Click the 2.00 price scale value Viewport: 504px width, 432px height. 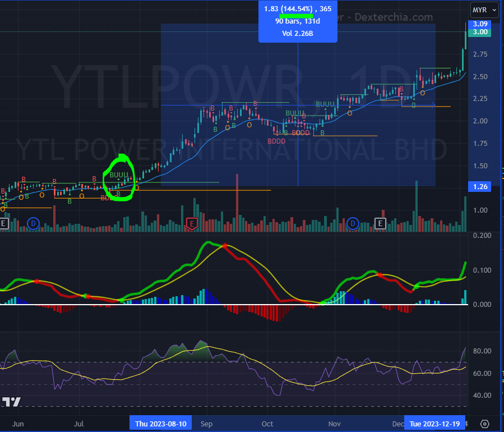[x=480, y=121]
